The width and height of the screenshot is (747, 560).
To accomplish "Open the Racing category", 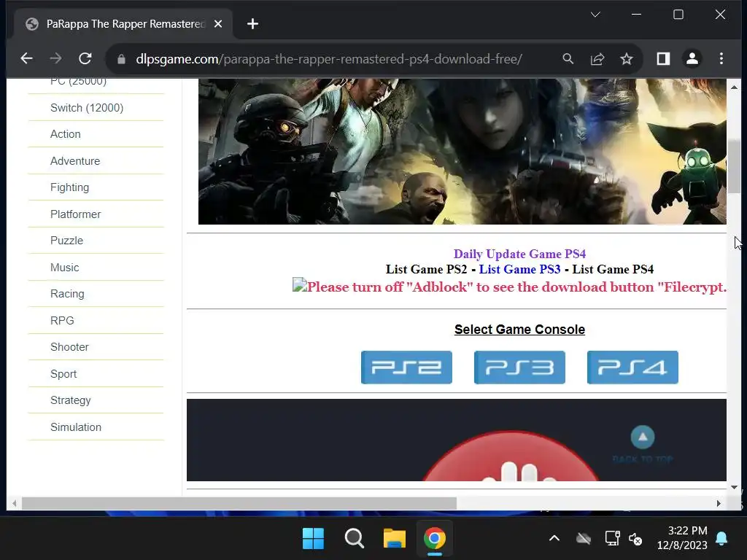I will (67, 294).
